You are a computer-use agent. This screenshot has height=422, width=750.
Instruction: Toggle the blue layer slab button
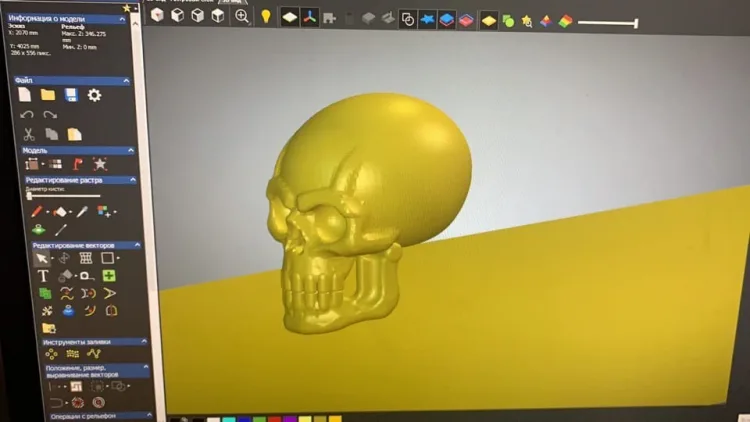coord(446,20)
